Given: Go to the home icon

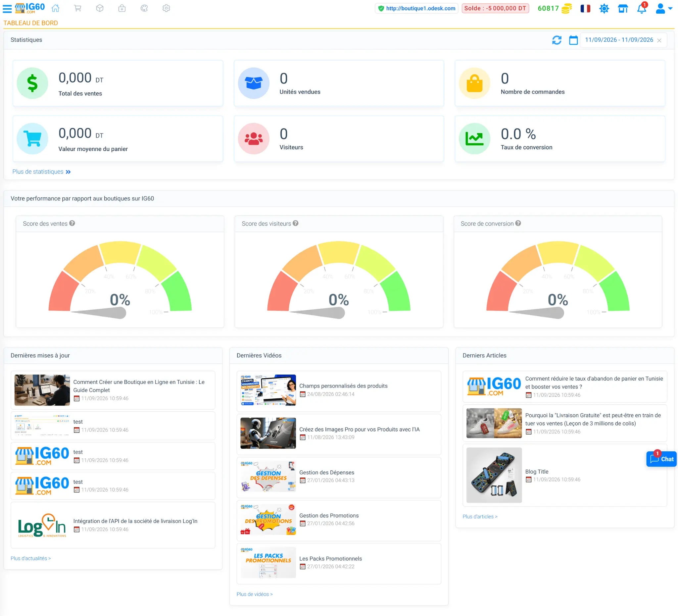Looking at the screenshot, I should click(x=56, y=8).
